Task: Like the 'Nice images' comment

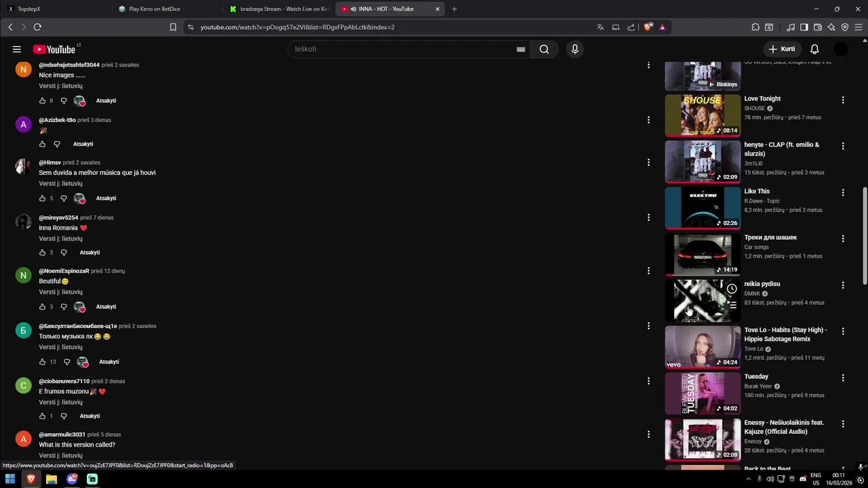Action: tap(42, 100)
